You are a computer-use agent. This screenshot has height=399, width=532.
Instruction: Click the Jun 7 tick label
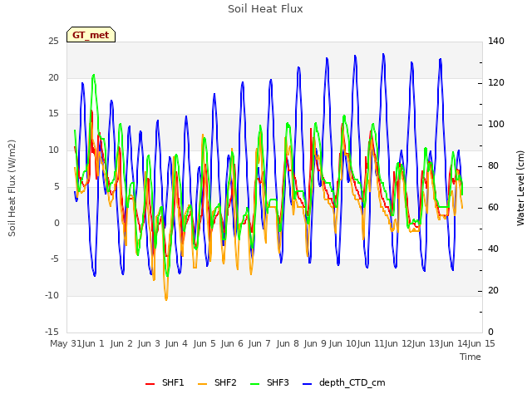(x=259, y=343)
